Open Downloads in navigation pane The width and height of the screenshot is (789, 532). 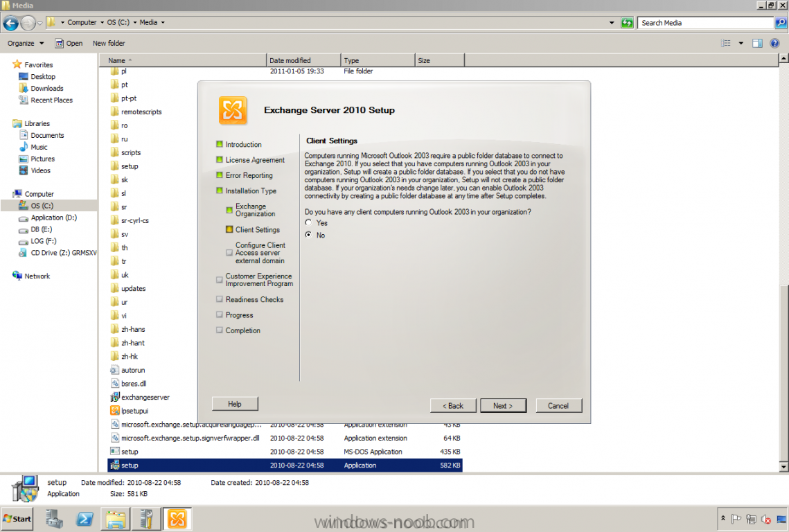point(47,88)
